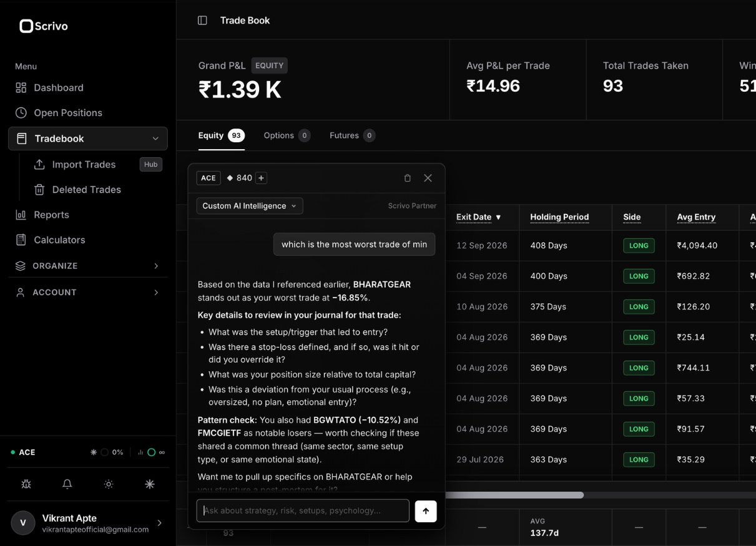The image size is (756, 546).
Task: Click the Open Positions clock icon
Action: 21,113
